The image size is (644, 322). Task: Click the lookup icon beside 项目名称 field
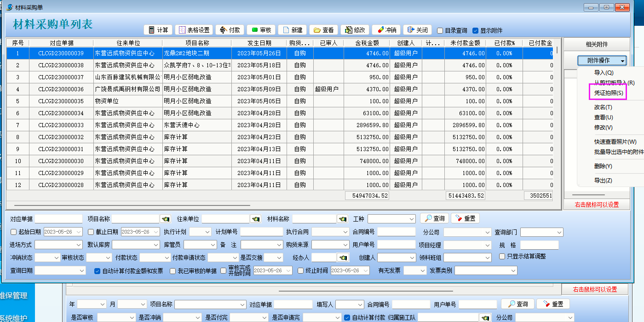165,219
